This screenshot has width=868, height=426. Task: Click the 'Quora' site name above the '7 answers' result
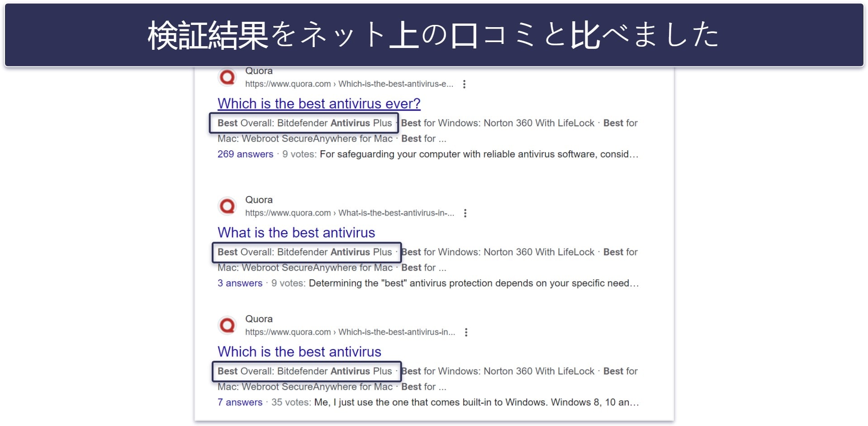click(x=259, y=319)
